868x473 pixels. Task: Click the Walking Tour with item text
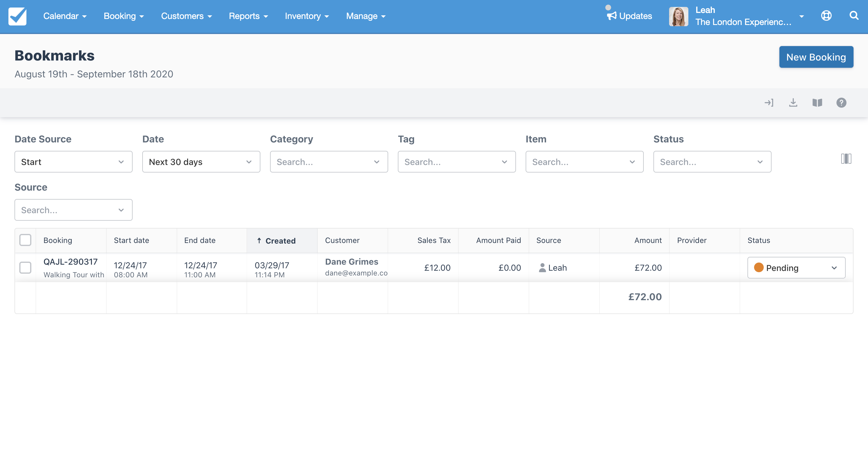click(x=74, y=275)
